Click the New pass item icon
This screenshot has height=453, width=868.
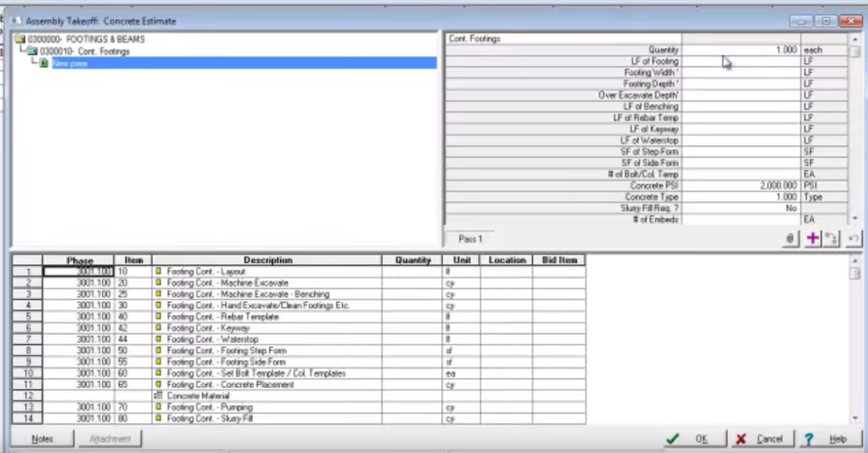point(43,63)
